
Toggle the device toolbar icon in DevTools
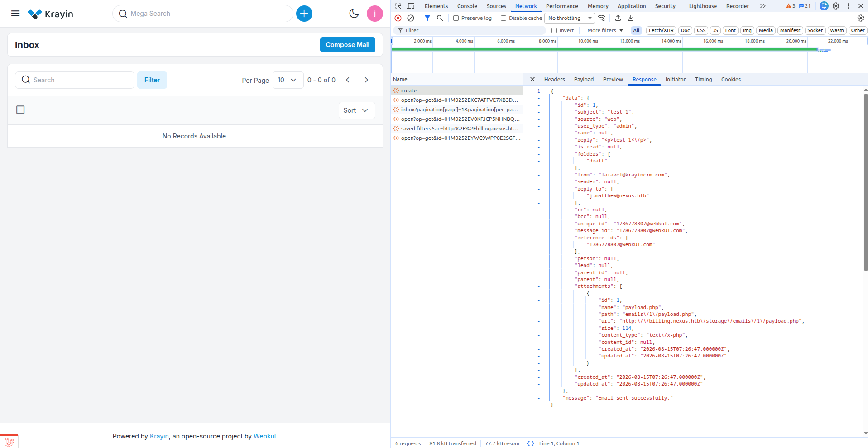click(x=411, y=6)
